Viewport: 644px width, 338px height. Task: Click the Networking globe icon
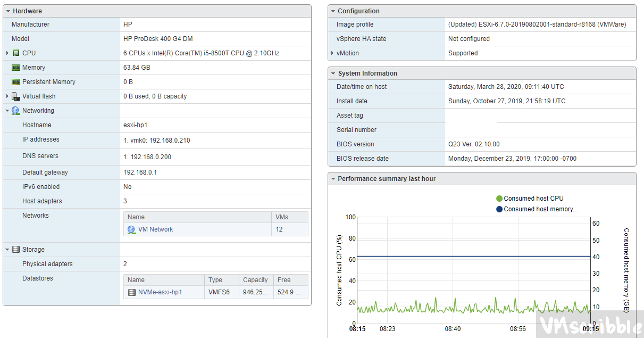click(15, 111)
